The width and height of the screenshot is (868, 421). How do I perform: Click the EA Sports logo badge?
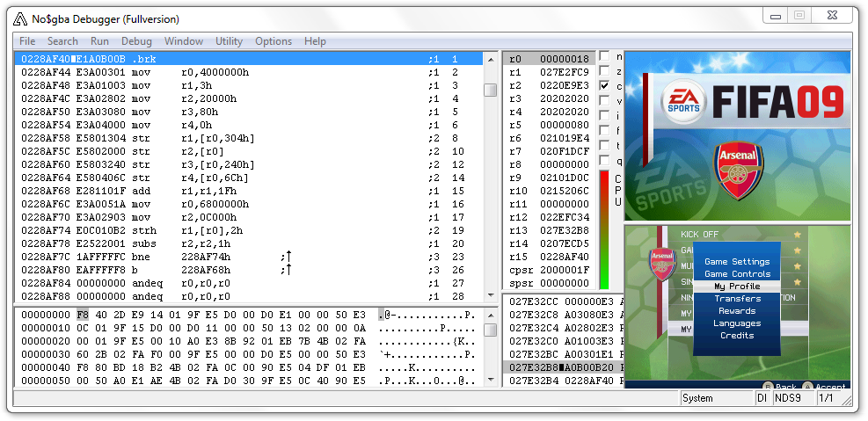click(x=683, y=101)
